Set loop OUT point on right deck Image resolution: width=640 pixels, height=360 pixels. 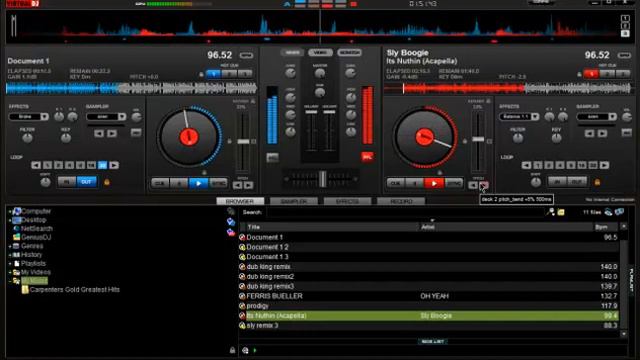pyautogui.click(x=577, y=182)
